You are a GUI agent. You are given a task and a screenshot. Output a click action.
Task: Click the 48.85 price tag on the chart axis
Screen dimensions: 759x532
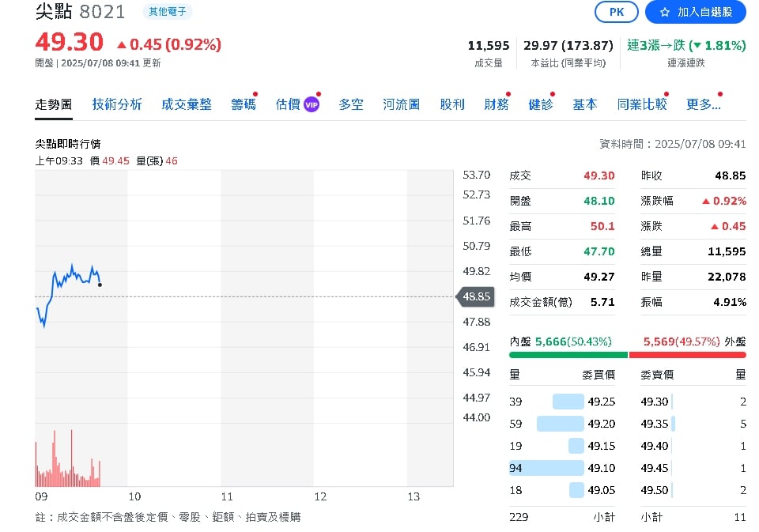475,297
